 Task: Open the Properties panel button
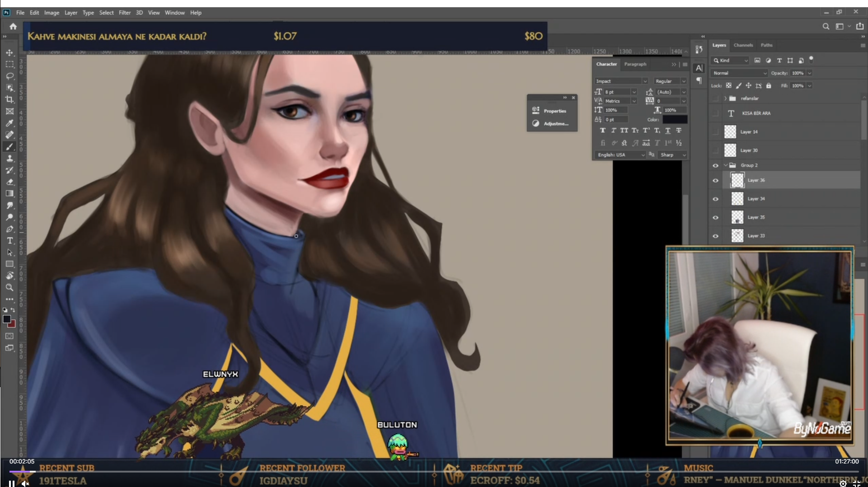(x=551, y=111)
